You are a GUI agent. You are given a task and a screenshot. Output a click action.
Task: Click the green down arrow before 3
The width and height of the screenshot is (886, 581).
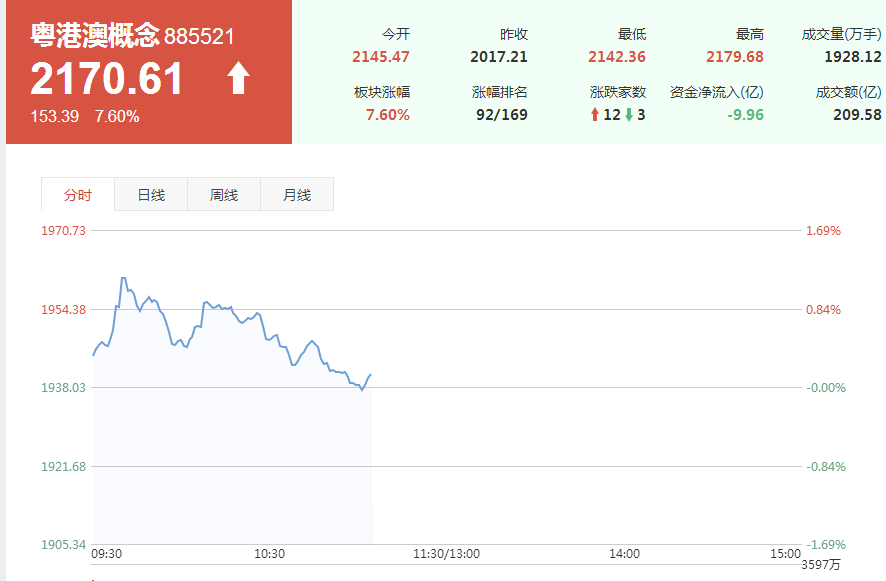[628, 115]
